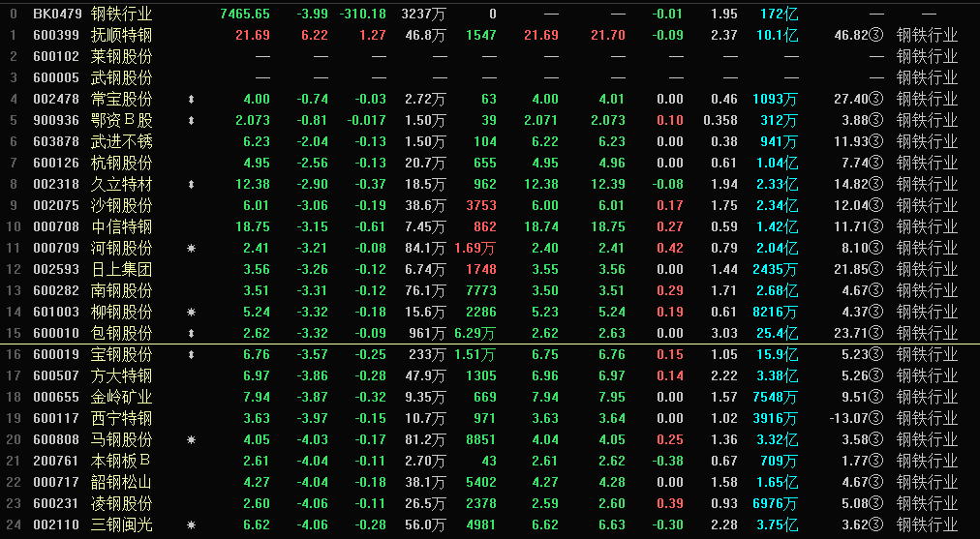Click index value 7465.65
The height and width of the screenshot is (539, 980).
click(245, 14)
